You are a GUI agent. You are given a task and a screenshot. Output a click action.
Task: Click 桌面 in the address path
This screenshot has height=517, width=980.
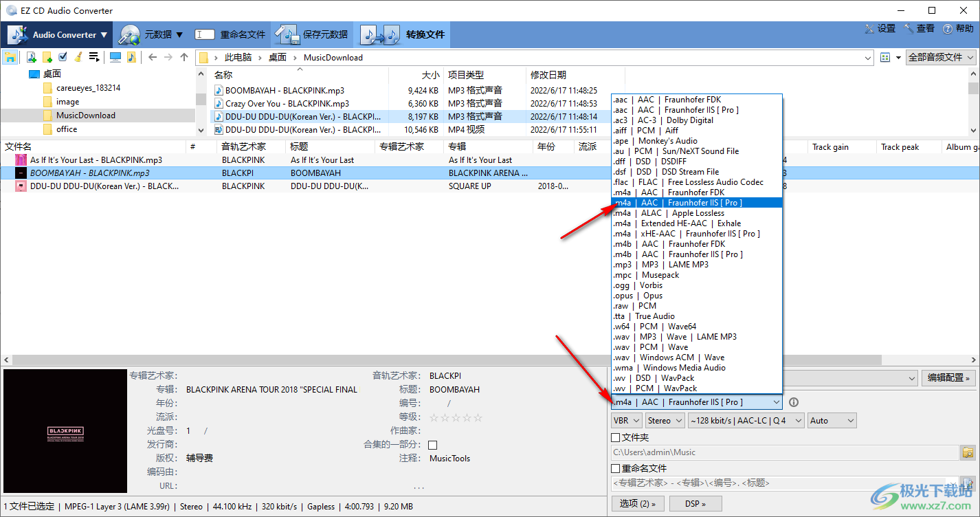pyautogui.click(x=278, y=58)
